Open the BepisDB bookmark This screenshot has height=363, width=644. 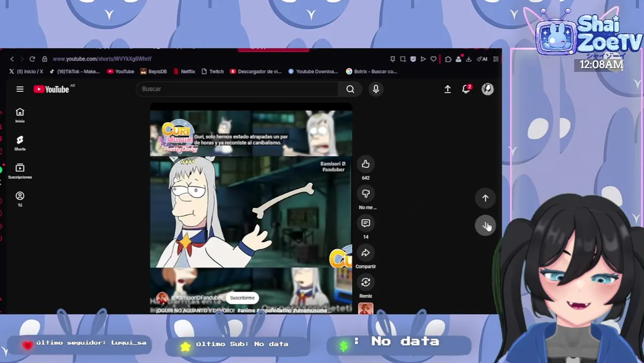click(x=153, y=72)
